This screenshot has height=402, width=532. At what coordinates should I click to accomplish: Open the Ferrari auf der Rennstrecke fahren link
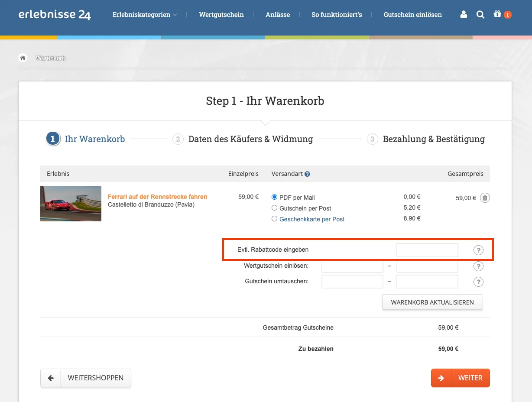(157, 196)
